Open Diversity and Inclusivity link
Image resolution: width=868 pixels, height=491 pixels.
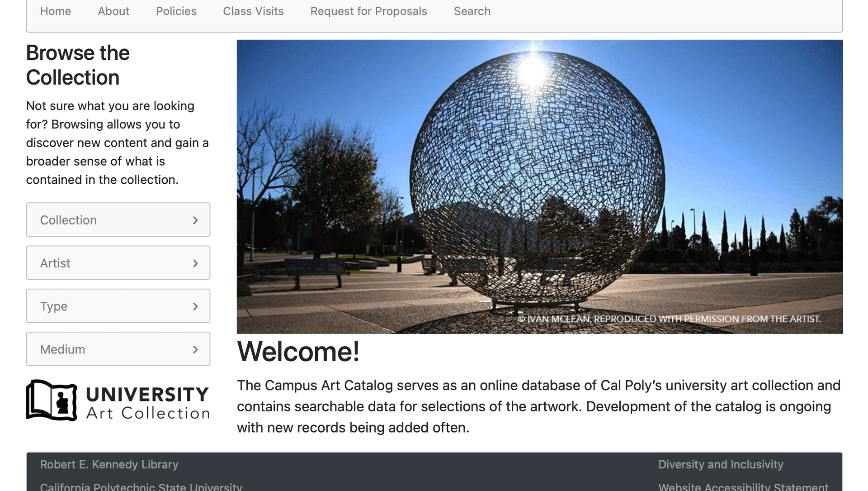tap(721, 464)
